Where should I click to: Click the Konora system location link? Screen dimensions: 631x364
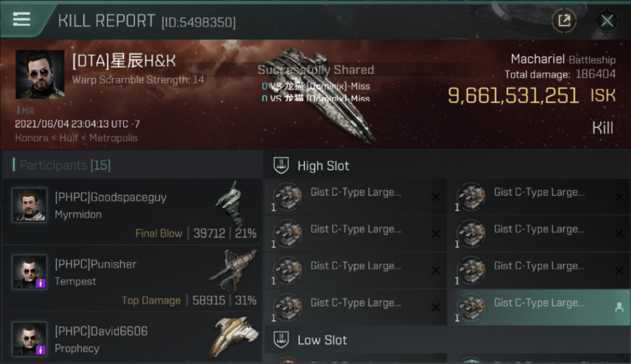[31, 138]
